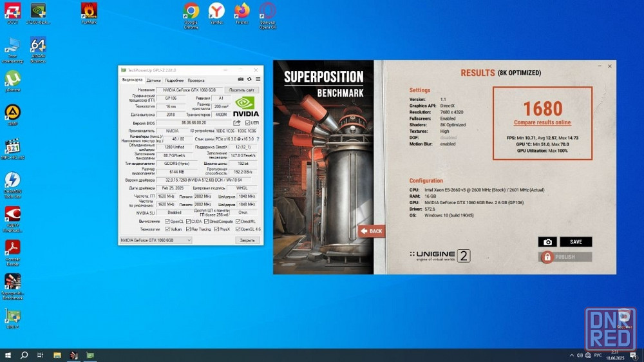Launch FurMark from the desktop
This screenshot has width=644, height=362.
coord(89,14)
